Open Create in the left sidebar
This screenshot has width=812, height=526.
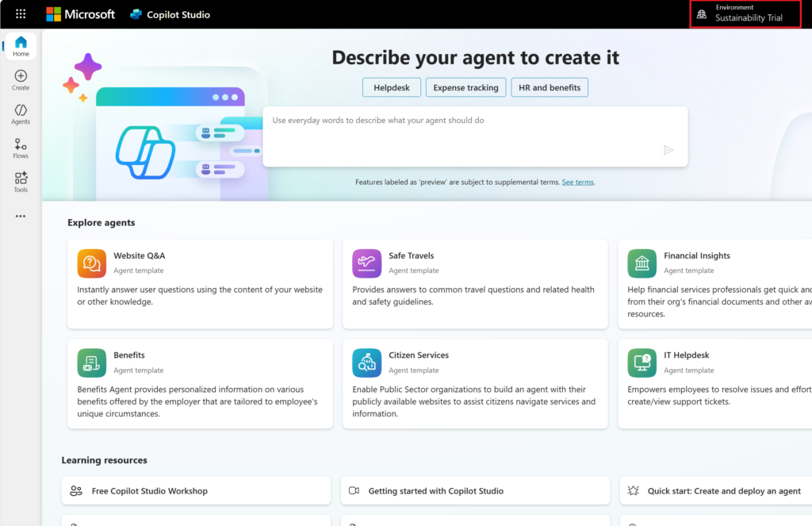(x=21, y=80)
